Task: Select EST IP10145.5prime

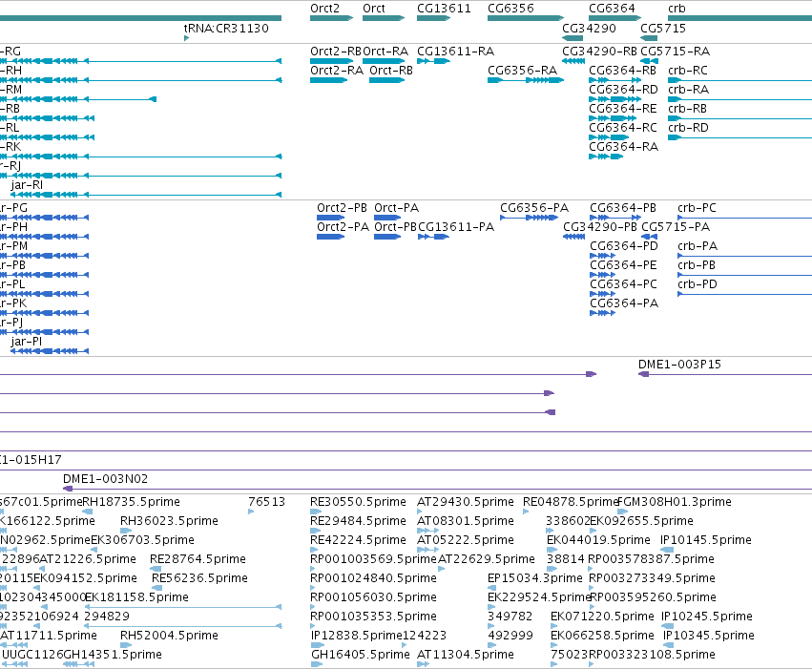Action: click(667, 550)
